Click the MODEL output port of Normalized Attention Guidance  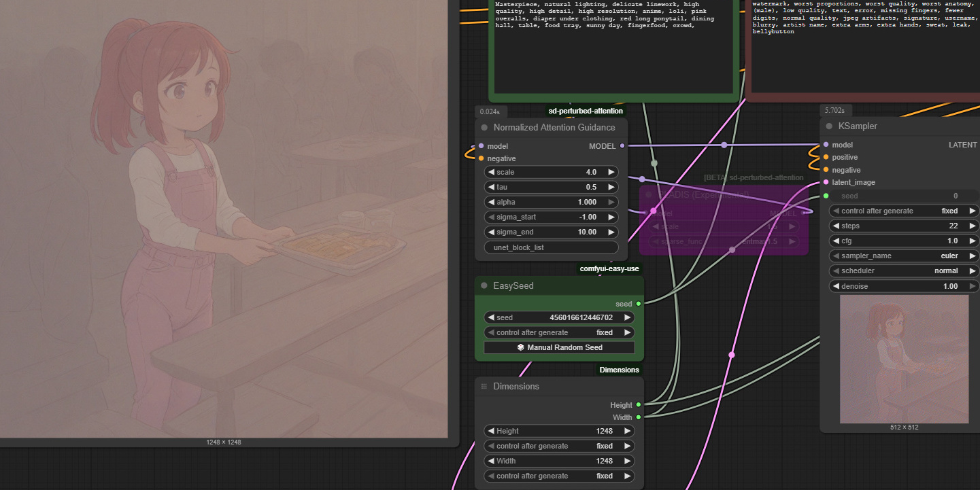coord(622,146)
